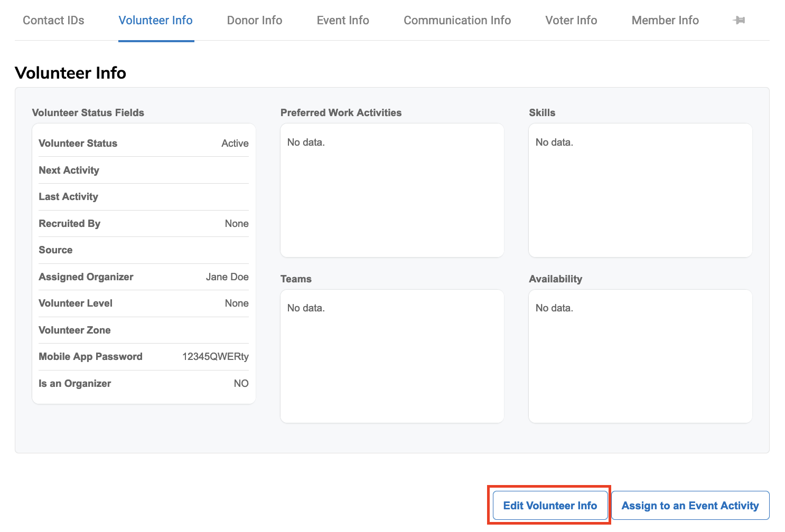Viewport: 785px width, 532px height.
Task: Click the Teams section heading
Action: click(x=296, y=279)
